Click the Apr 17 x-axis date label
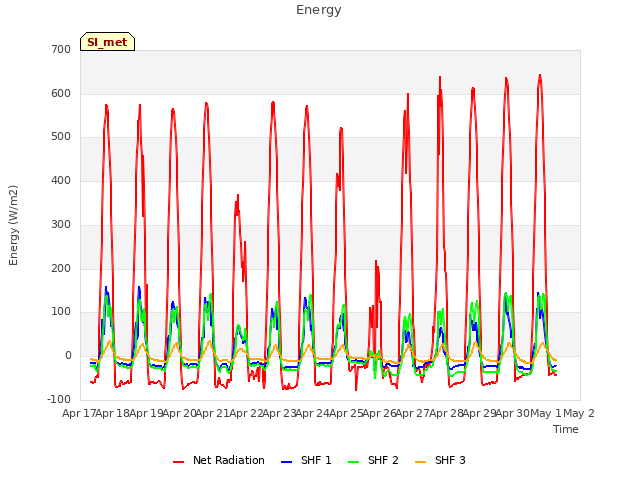The width and height of the screenshot is (640, 480). click(79, 413)
